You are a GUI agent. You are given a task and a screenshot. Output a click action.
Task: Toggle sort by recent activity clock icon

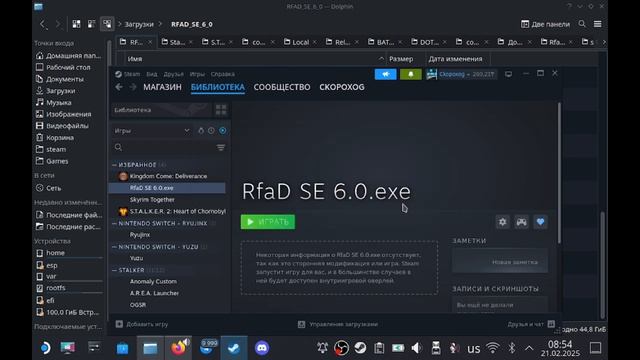[211, 131]
